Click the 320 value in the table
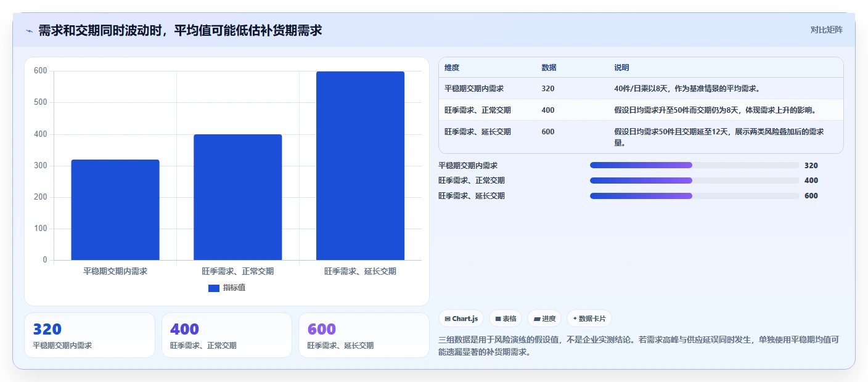 [547, 89]
